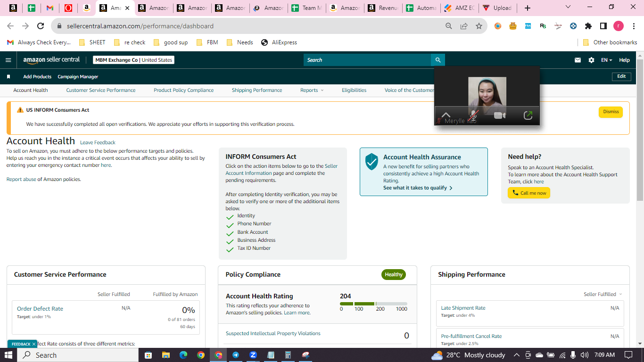Open the Chrome extensions puzzle icon

pyautogui.click(x=588, y=26)
